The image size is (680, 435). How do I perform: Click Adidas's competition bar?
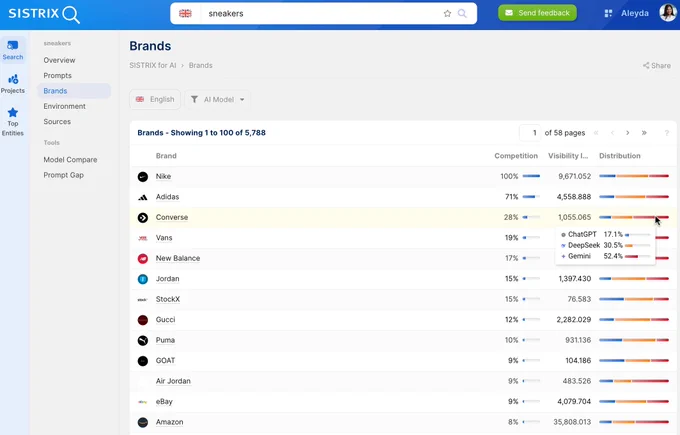[x=531, y=197]
